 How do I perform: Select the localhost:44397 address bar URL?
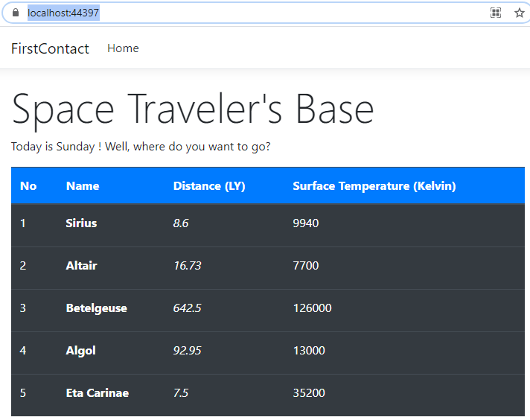[x=63, y=13]
